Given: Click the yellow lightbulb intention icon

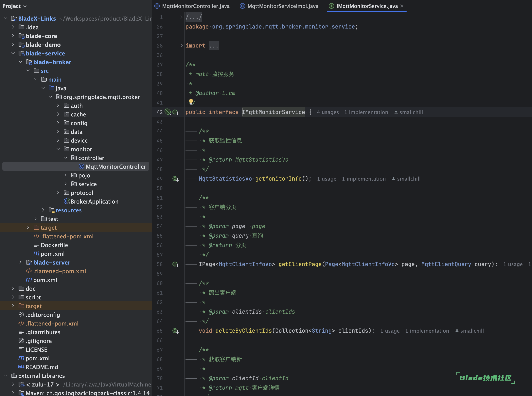Looking at the screenshot, I should tap(191, 102).
